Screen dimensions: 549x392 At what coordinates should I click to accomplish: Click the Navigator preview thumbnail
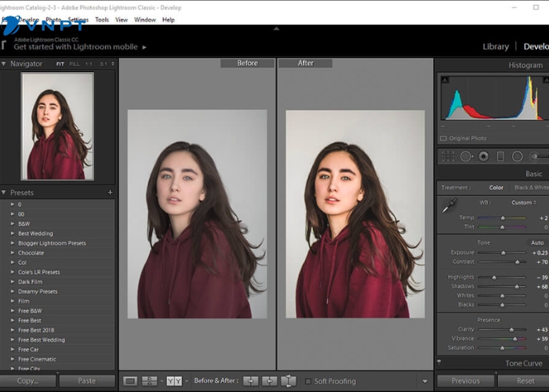(57, 126)
